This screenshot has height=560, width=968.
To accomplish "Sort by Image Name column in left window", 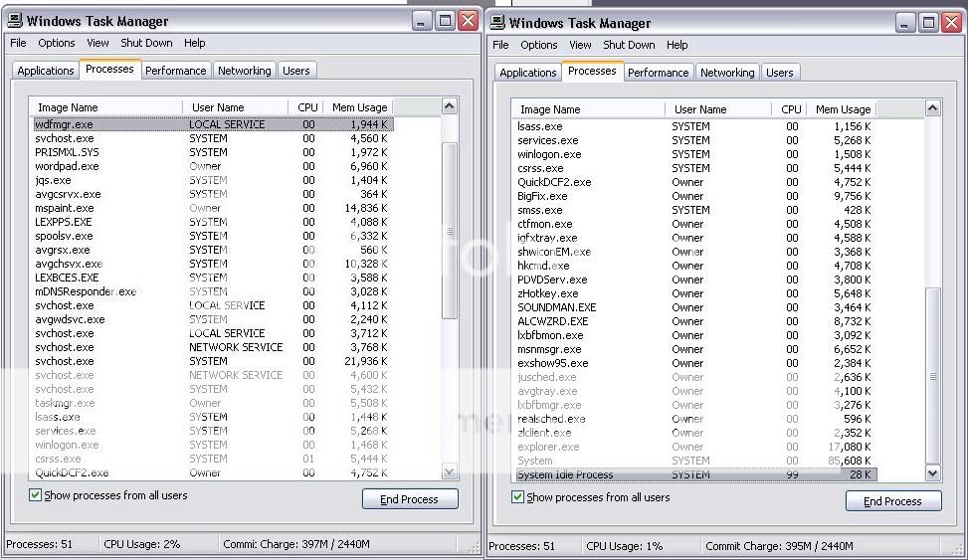I will point(106,106).
